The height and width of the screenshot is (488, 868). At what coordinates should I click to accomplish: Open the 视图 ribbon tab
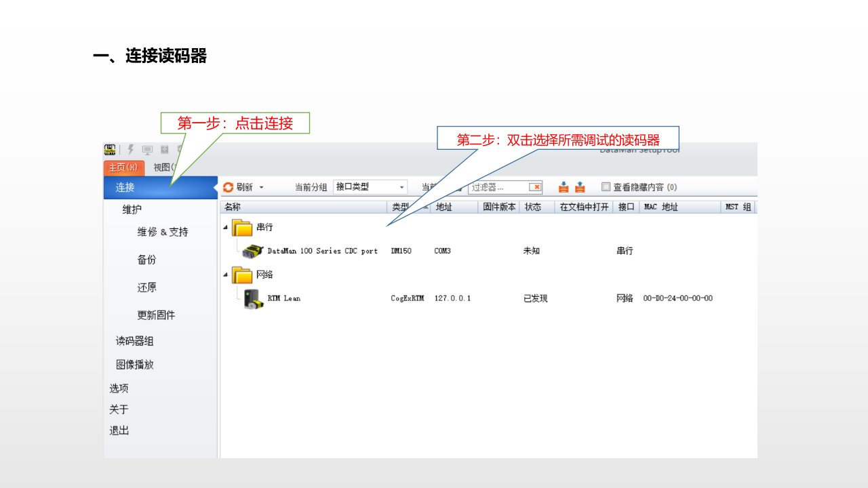click(165, 167)
